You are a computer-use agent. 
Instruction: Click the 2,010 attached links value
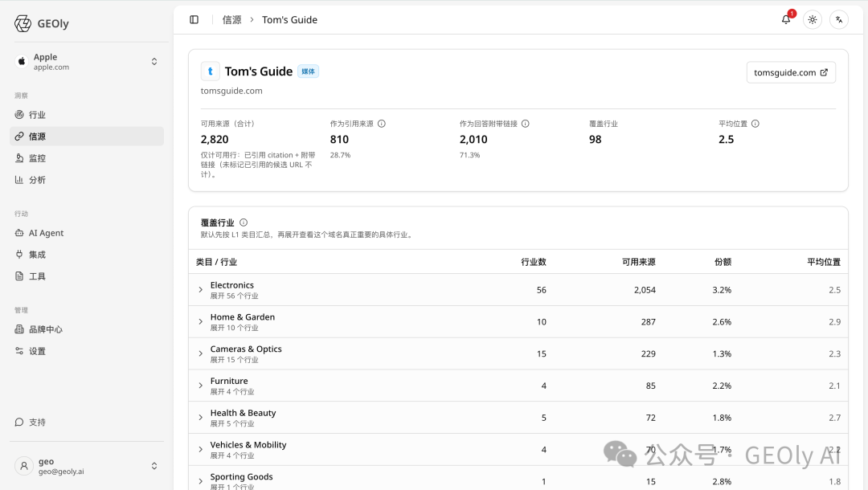[473, 139]
